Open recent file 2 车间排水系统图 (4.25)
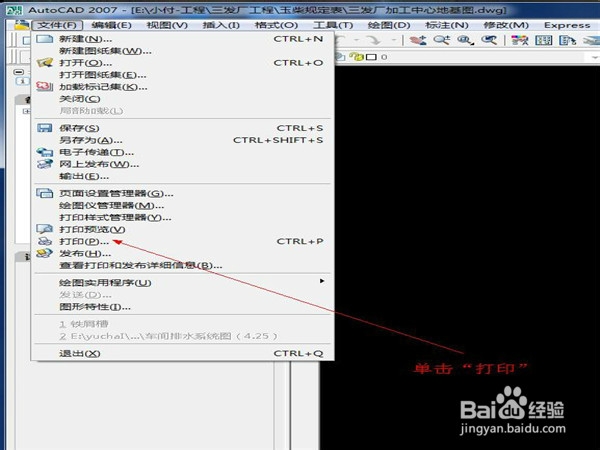Screen dimensions: 600x450 183,336
